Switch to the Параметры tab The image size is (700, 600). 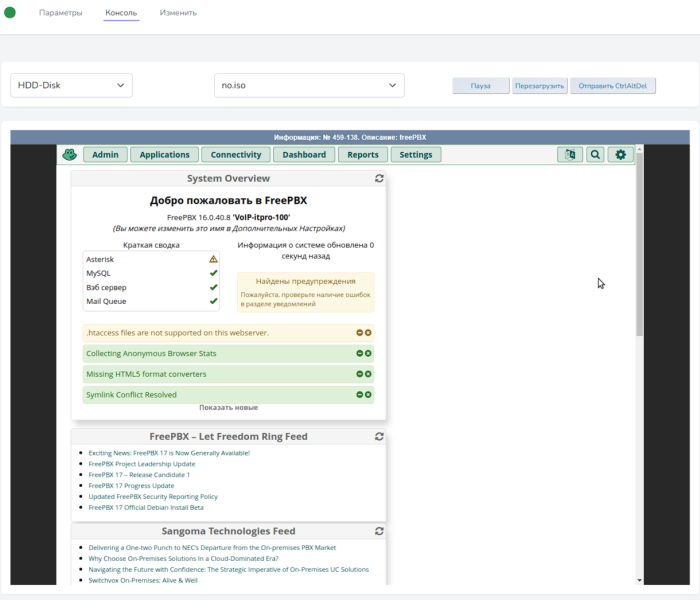point(60,13)
